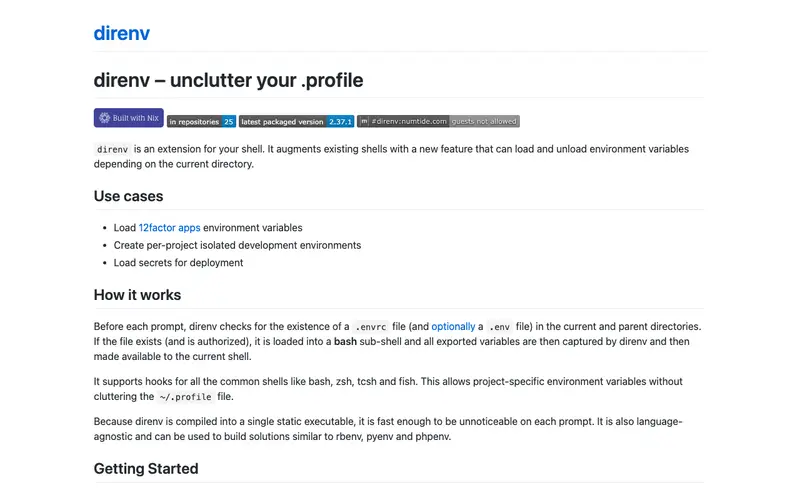This screenshot has width=800, height=500.
Task: Click the direnv inline code snippet
Action: (x=112, y=149)
